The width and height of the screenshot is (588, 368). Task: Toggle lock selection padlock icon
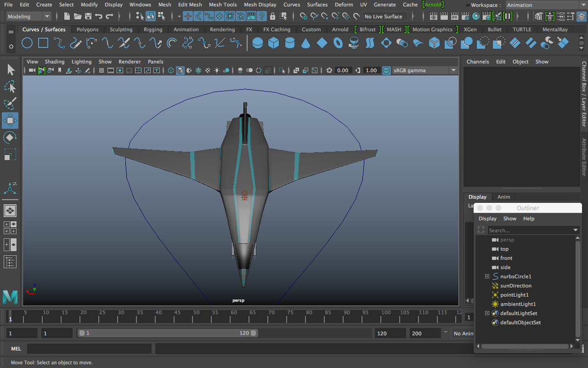(x=273, y=17)
